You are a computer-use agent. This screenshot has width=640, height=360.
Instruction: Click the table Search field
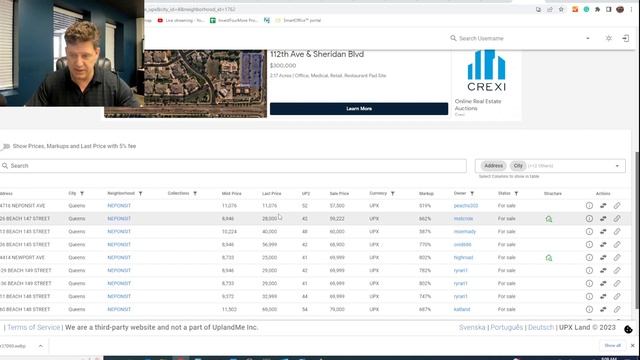[233, 166]
